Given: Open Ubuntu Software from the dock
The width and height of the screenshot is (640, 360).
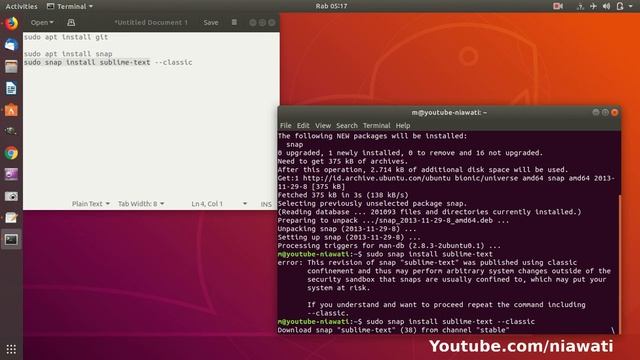Looking at the screenshot, I should 11,110.
